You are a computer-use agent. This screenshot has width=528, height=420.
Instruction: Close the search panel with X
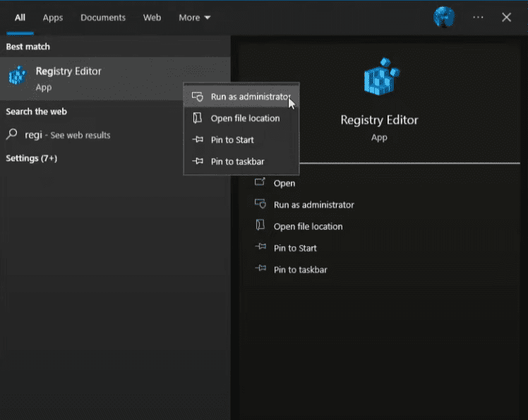[506, 17]
